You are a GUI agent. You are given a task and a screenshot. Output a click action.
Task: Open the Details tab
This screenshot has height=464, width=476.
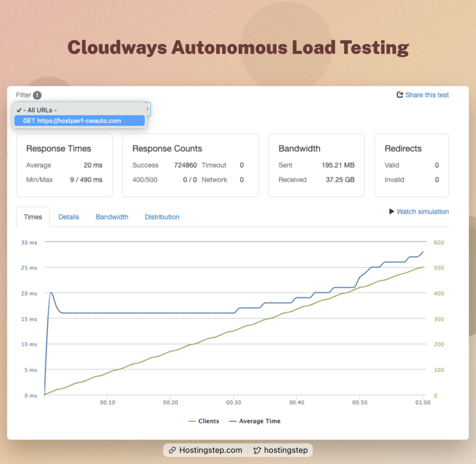[69, 217]
